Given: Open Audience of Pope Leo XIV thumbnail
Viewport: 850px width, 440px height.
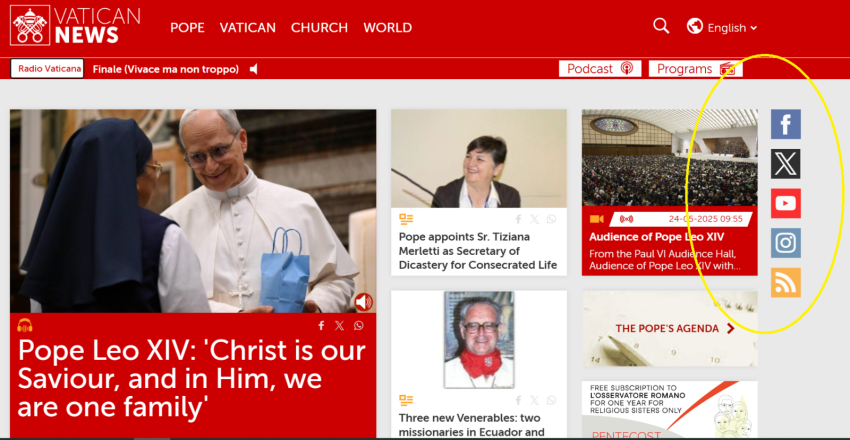Looking at the screenshot, I should [669, 158].
